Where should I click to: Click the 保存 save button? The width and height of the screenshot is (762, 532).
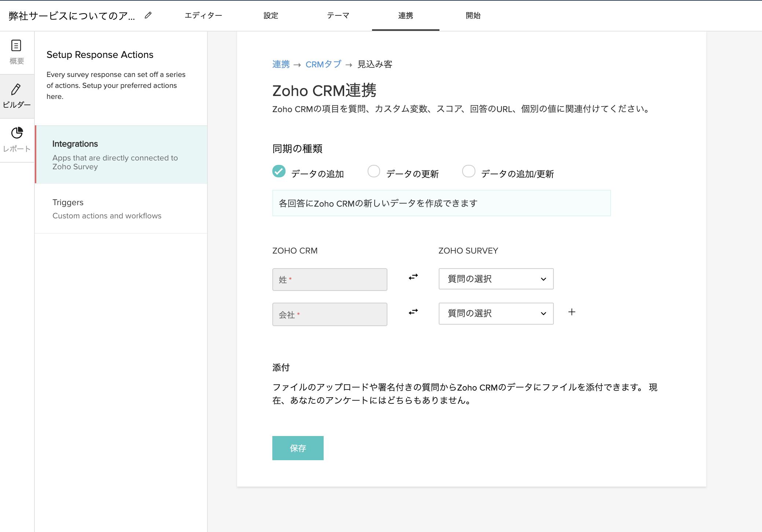[298, 448]
